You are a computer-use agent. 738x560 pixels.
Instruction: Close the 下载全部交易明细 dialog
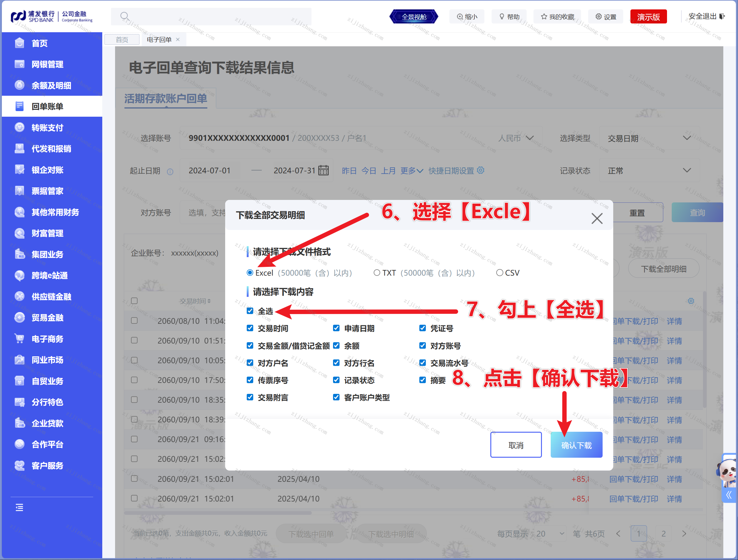coord(597,218)
